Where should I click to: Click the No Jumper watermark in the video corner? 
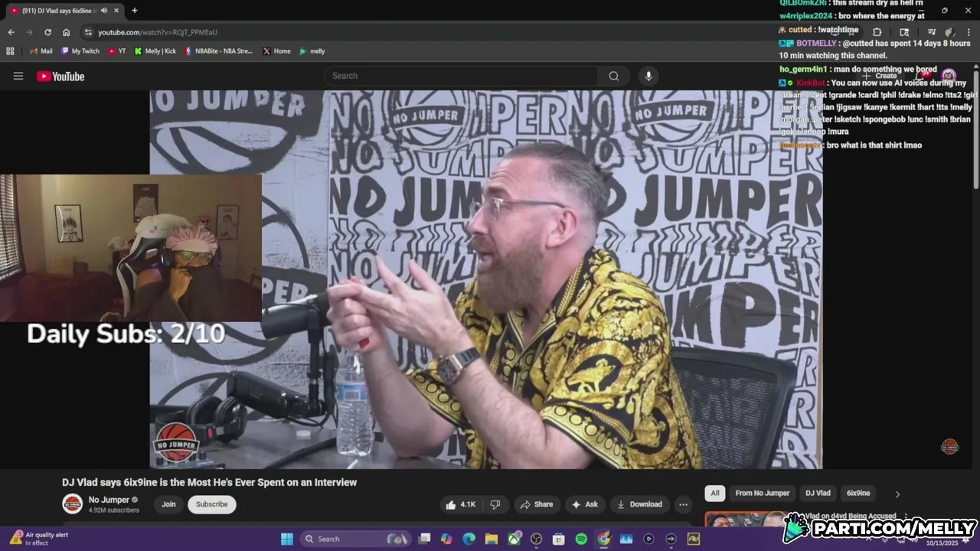[949, 447]
